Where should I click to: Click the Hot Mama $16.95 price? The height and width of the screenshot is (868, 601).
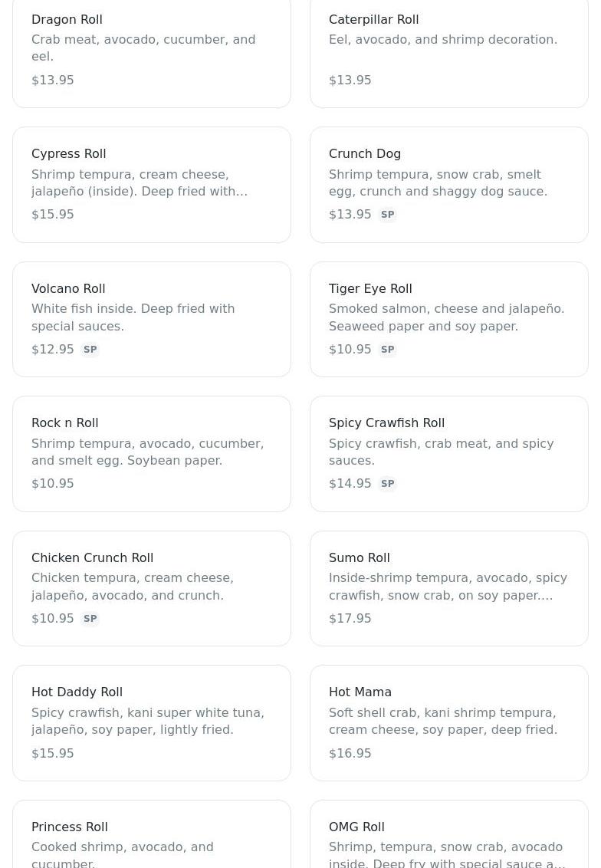click(x=350, y=753)
